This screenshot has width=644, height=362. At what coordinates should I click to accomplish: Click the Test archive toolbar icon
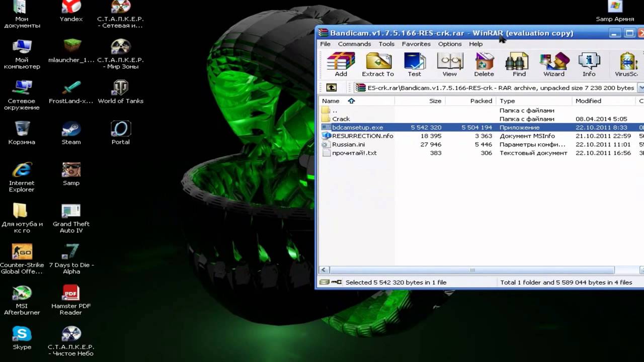click(x=415, y=65)
